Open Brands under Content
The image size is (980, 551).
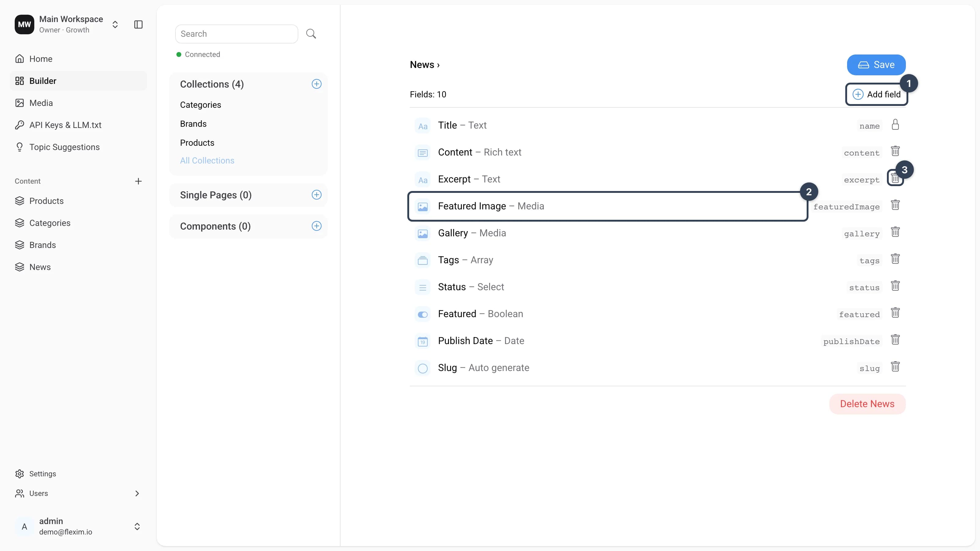click(x=78, y=245)
